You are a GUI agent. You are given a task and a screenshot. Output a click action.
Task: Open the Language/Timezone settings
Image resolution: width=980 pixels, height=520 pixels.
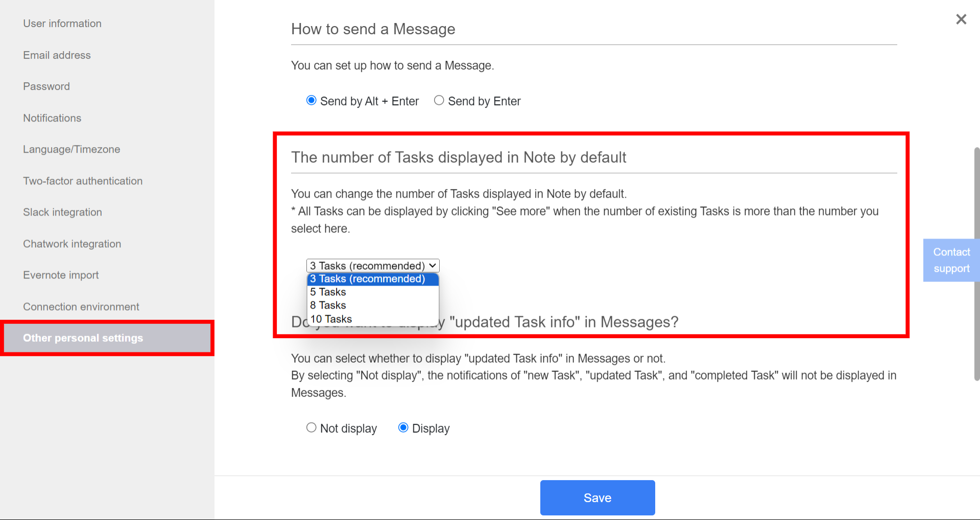[71, 149]
